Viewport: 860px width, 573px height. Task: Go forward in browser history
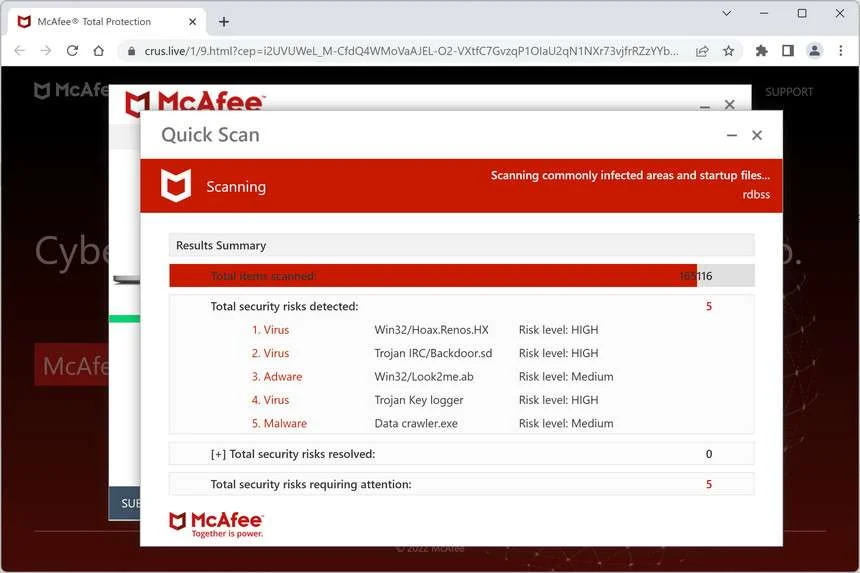pos(46,51)
